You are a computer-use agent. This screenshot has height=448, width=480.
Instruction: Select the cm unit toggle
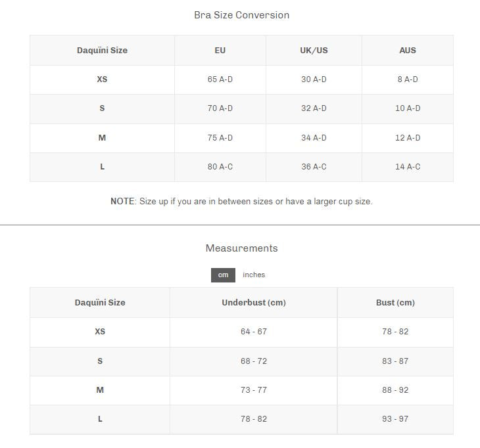click(x=223, y=275)
